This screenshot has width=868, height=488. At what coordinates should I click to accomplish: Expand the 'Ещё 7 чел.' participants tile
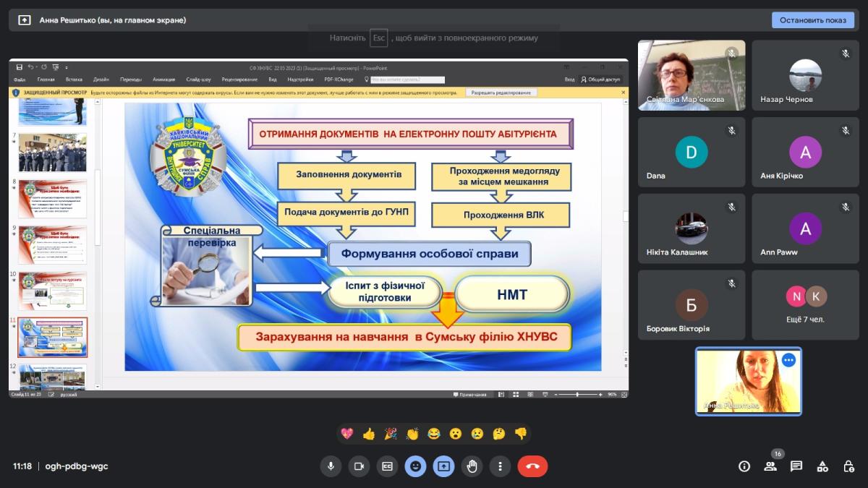(x=805, y=304)
